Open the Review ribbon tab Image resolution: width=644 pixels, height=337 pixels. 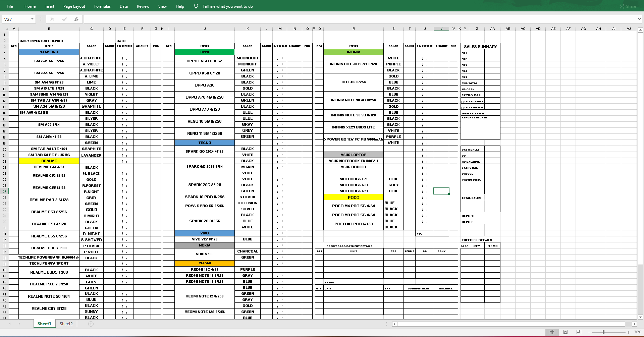click(x=143, y=6)
